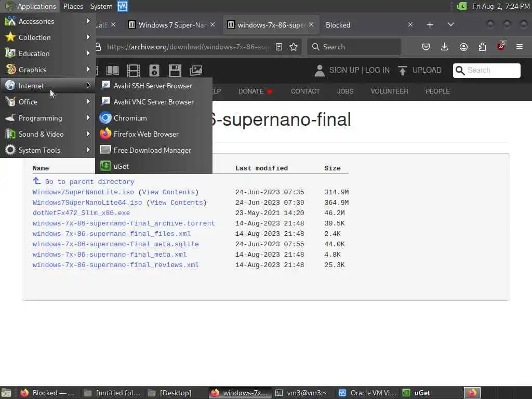532x399 pixels.
Task: Launch uGet from the Internet menu
Action: 154,166
